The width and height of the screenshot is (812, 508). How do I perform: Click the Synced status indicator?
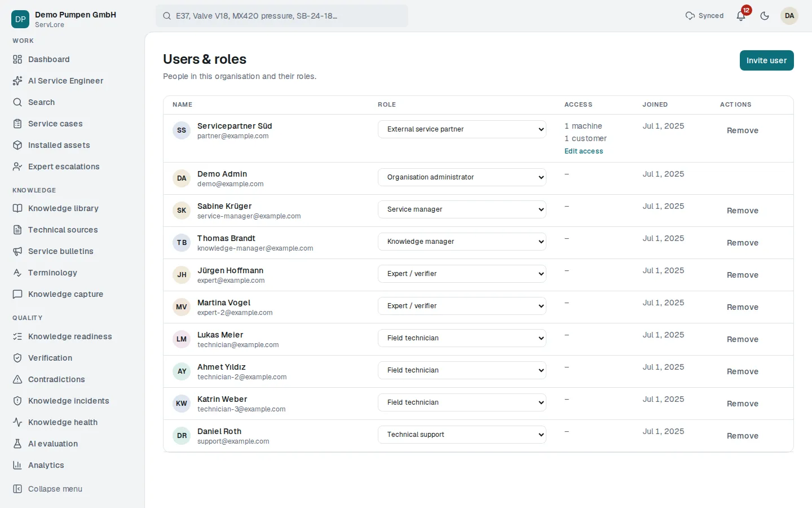point(704,16)
